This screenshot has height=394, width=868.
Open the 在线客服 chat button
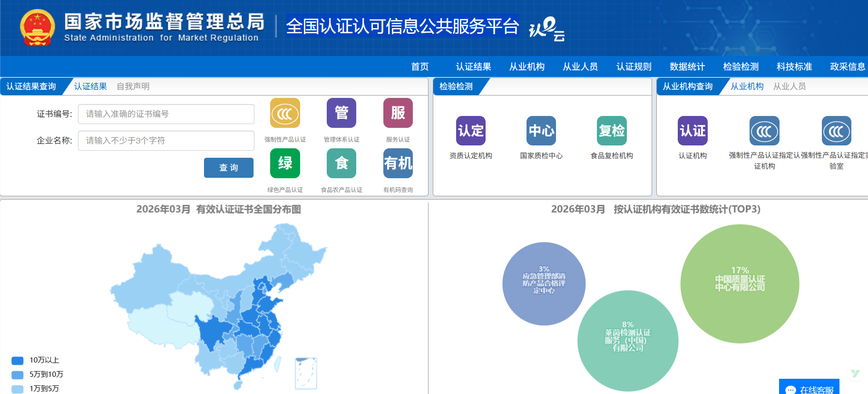809,389
